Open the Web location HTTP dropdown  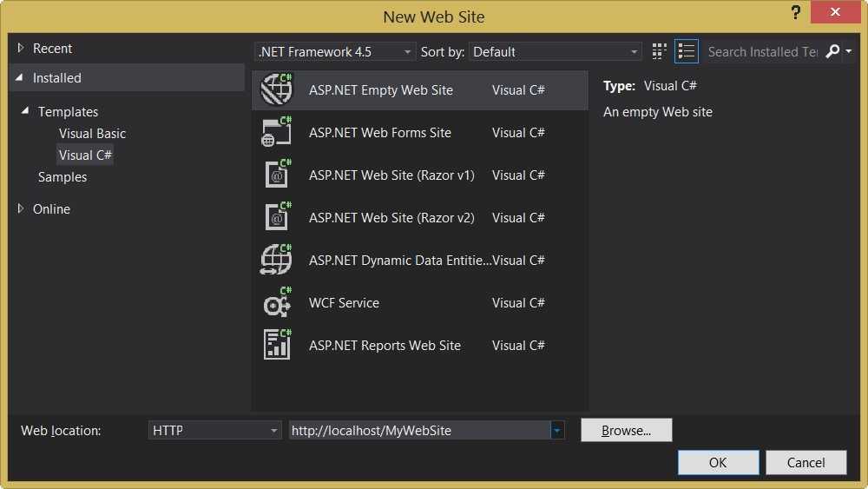click(x=214, y=430)
